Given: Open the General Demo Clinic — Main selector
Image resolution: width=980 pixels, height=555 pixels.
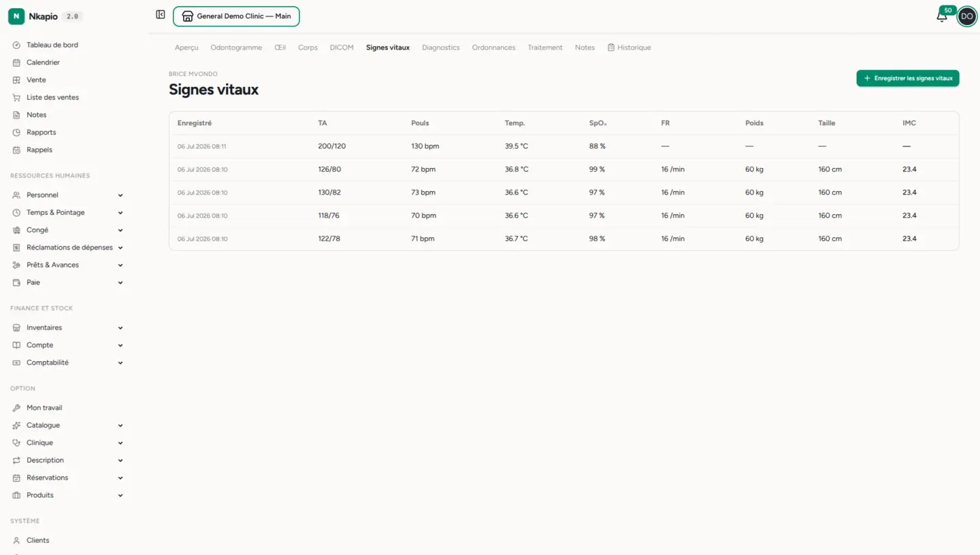Looking at the screenshot, I should tap(236, 16).
